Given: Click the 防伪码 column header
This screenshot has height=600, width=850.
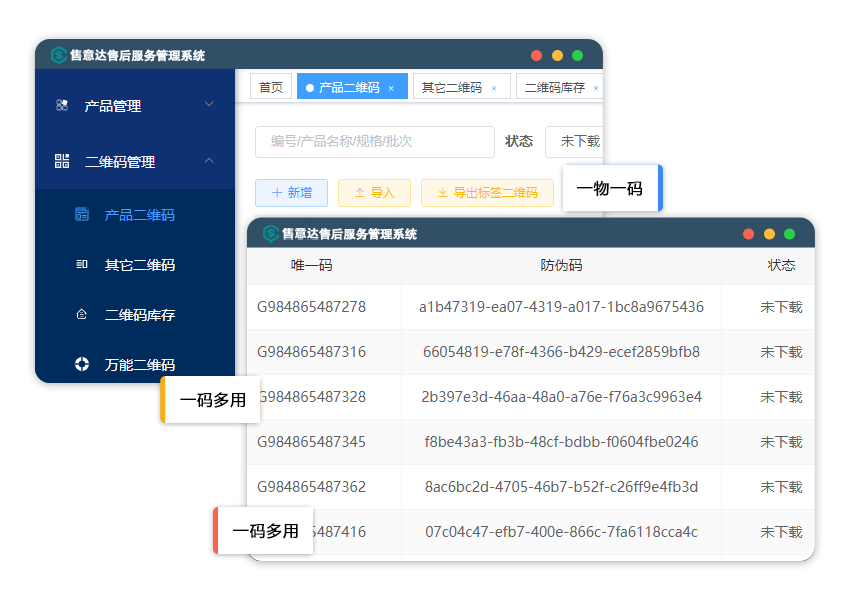Looking at the screenshot, I should pyautogui.click(x=561, y=265).
